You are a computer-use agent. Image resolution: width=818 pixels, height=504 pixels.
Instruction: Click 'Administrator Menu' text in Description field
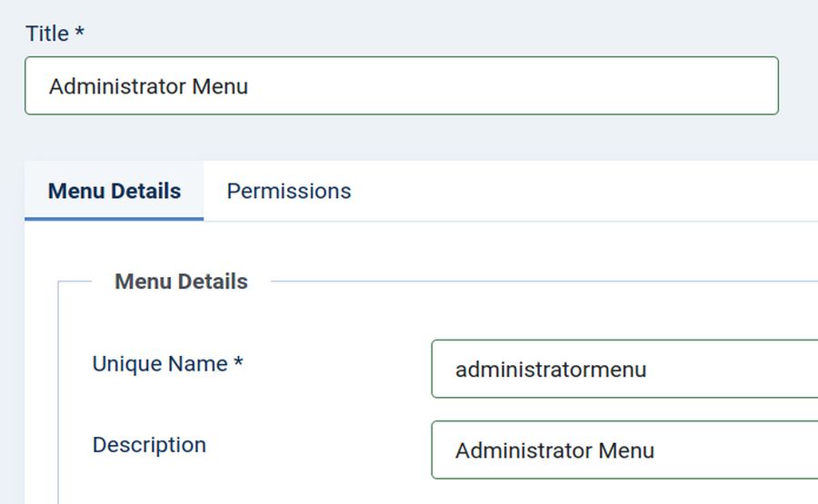click(554, 450)
